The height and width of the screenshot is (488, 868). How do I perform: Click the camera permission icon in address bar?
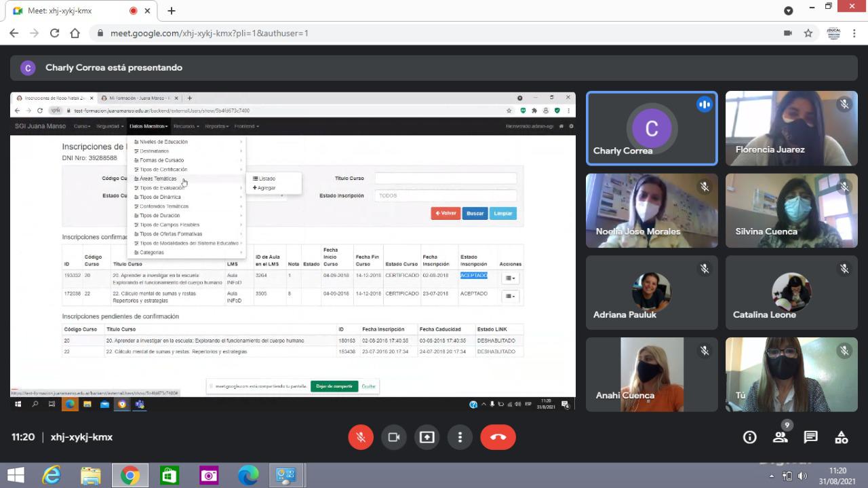(x=787, y=33)
